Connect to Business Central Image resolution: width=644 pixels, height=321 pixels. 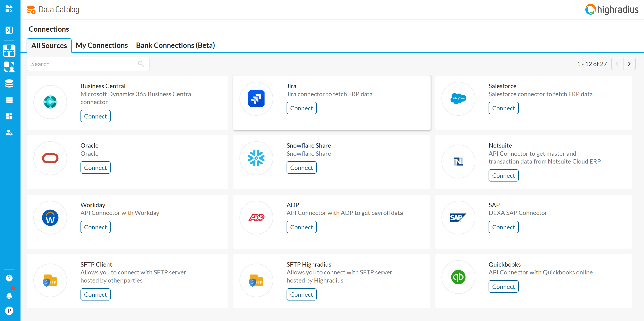coord(95,116)
